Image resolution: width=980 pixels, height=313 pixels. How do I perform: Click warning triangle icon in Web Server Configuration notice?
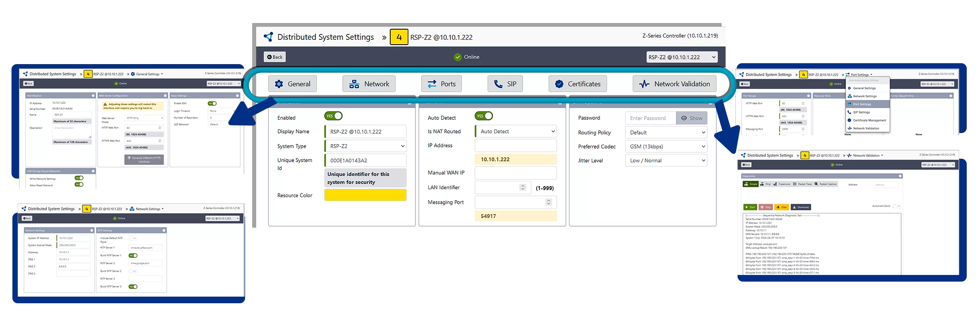105,105
